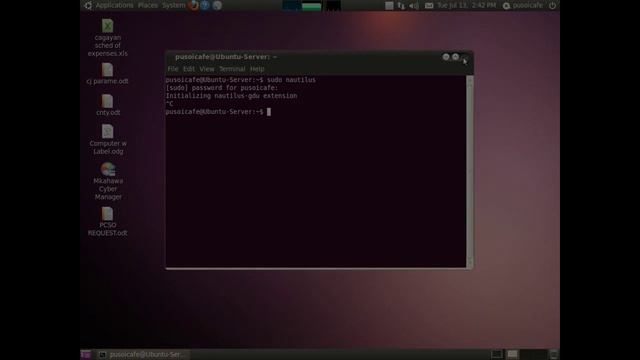Click the blue help launcher icon
Screen dimensions: 640x360
pyautogui.click(x=205, y=5)
